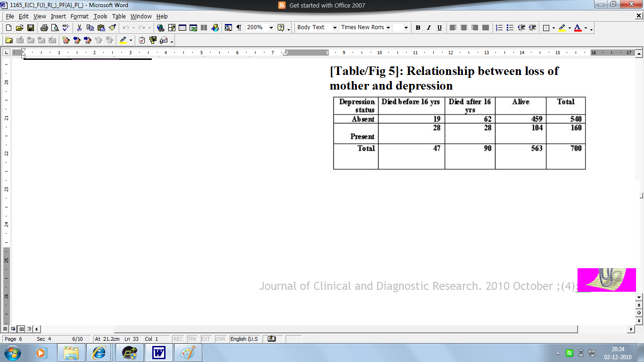
Task: Expand the Times New Roman font dropdown
Action: pyautogui.click(x=388, y=28)
